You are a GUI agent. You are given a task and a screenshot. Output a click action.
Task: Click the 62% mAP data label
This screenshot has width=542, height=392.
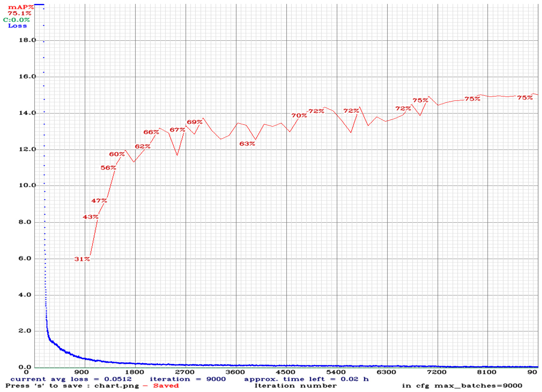[x=143, y=146]
